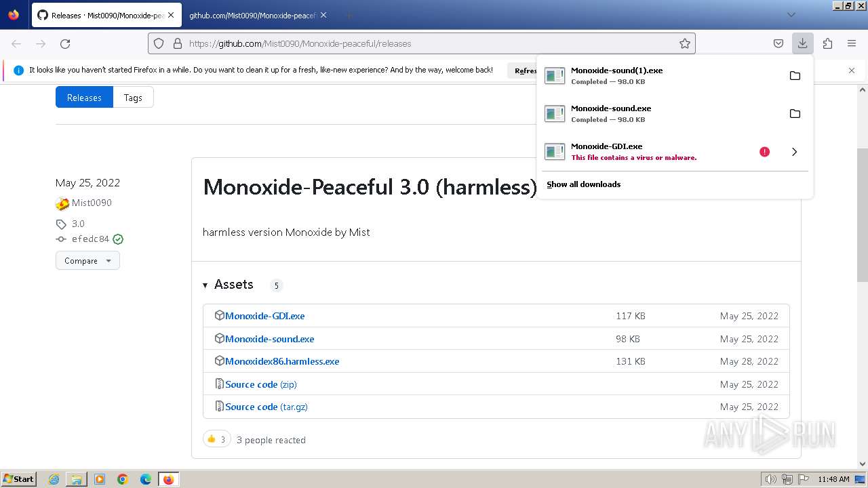The image size is (868, 488).
Task: Open folder for Monoxide-sound.exe download
Action: [x=795, y=114]
